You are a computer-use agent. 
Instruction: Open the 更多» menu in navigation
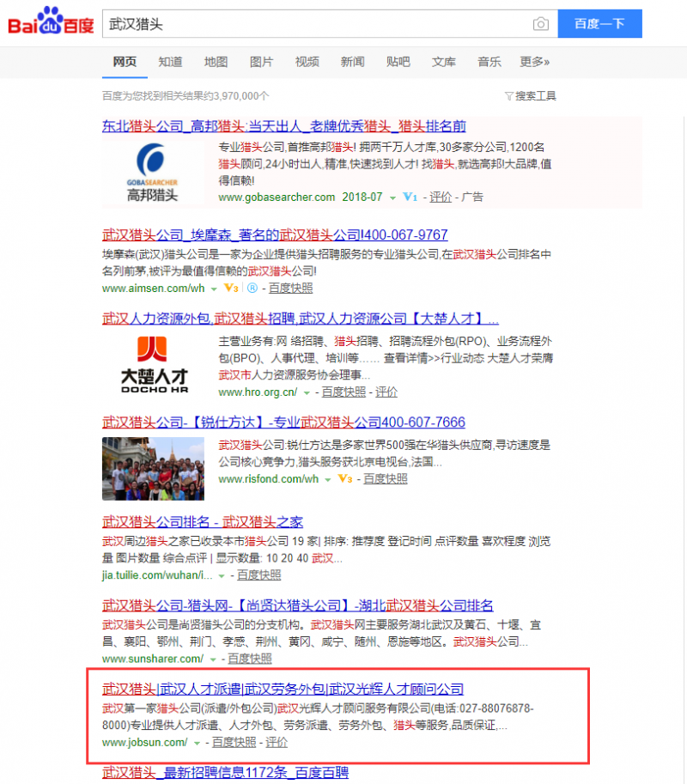pos(534,62)
